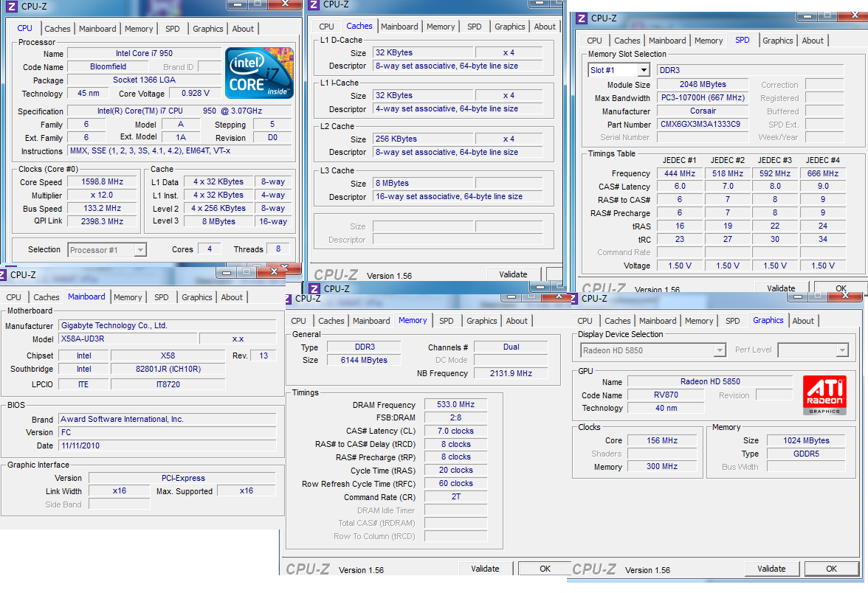Click the Core Voltage value '0.928 V'

[x=196, y=94]
